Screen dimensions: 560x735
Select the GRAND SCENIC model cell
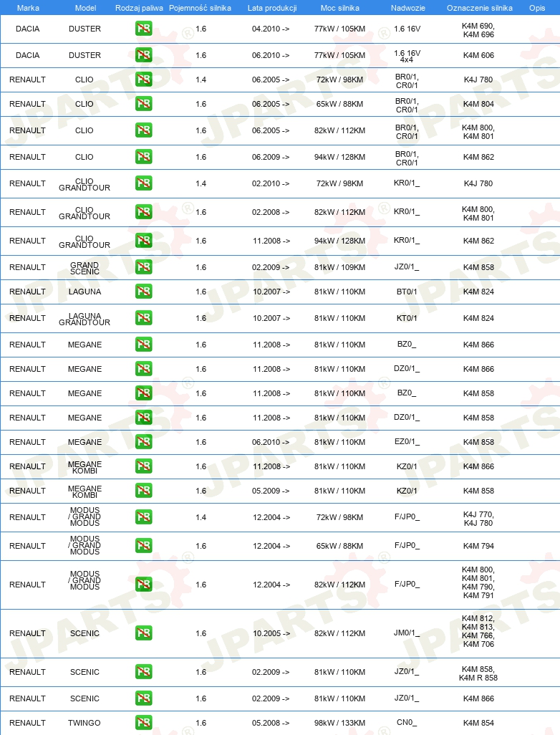pyautogui.click(x=85, y=268)
